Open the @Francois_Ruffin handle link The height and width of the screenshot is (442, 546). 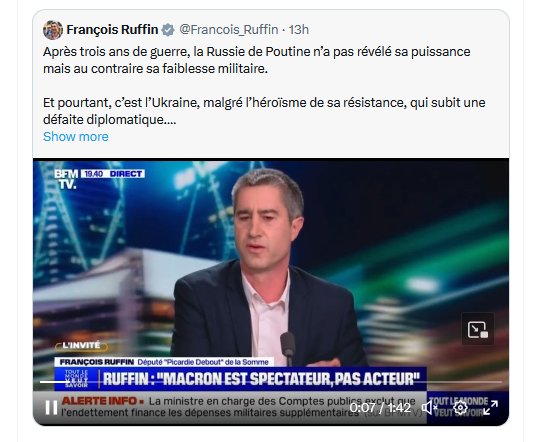click(x=229, y=30)
